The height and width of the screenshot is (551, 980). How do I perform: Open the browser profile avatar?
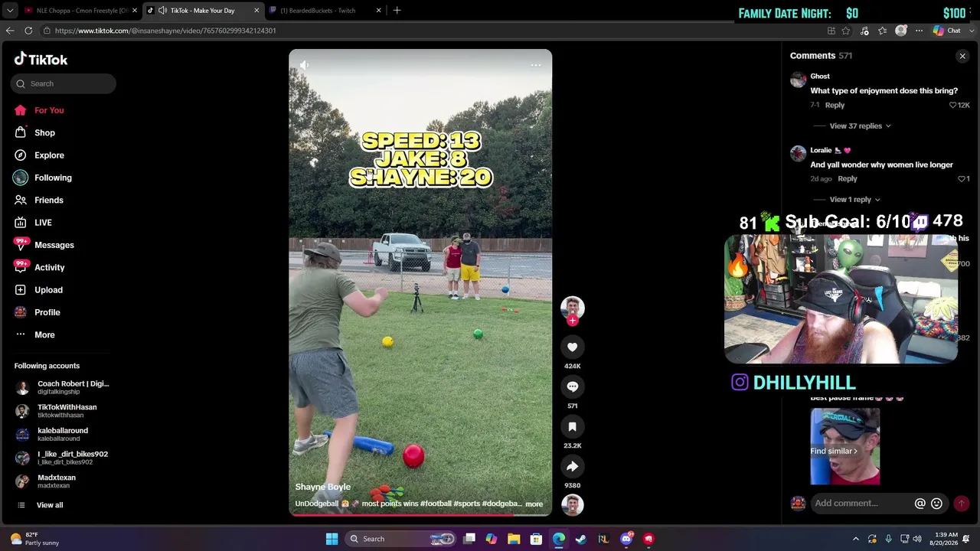coord(901,31)
